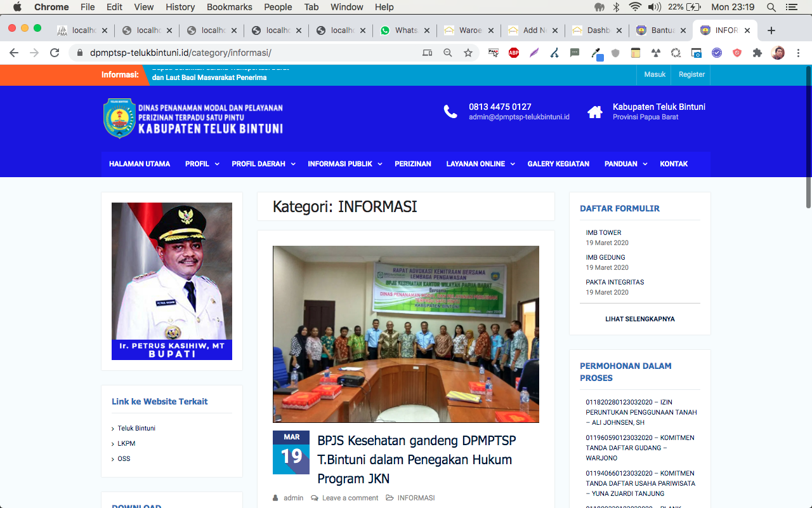Bookmark this page with the star icon
The height and width of the screenshot is (508, 812).
point(468,53)
